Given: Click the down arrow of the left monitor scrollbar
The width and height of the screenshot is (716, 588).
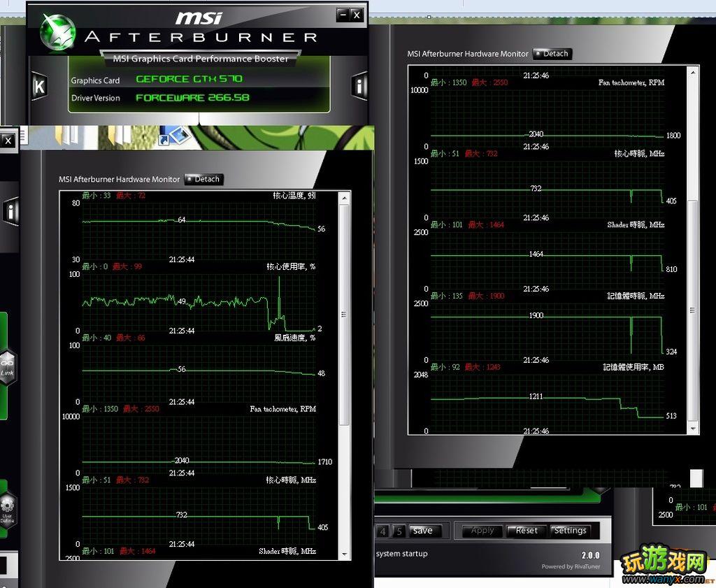Looking at the screenshot, I should 344,554.
